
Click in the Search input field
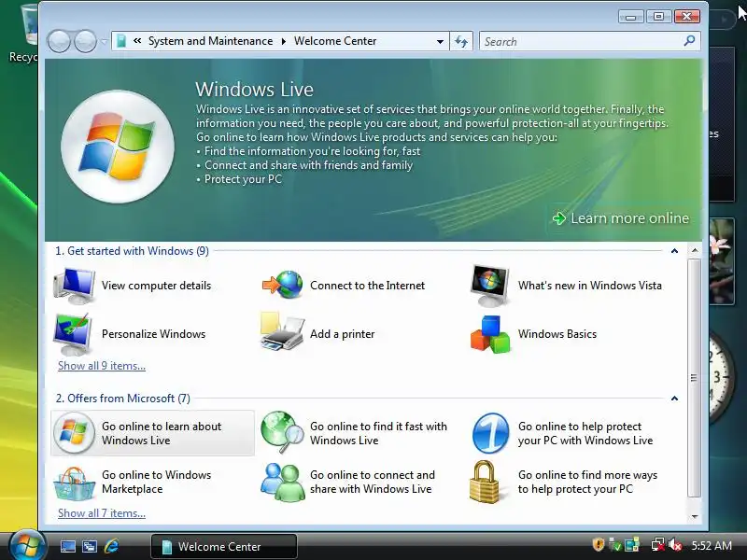coord(582,41)
